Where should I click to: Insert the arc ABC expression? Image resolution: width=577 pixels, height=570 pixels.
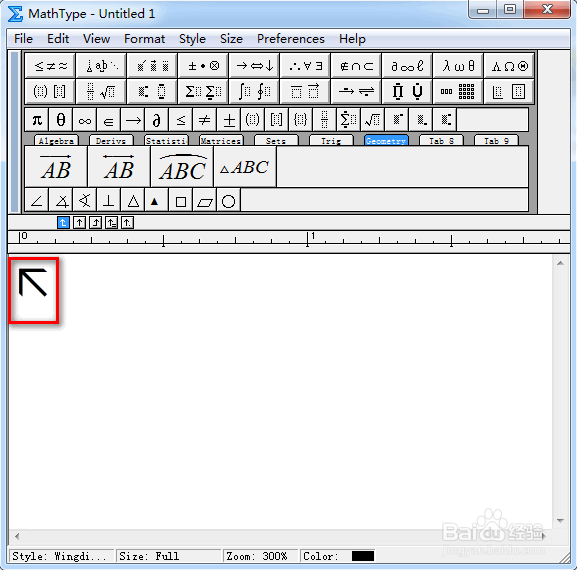[182, 167]
